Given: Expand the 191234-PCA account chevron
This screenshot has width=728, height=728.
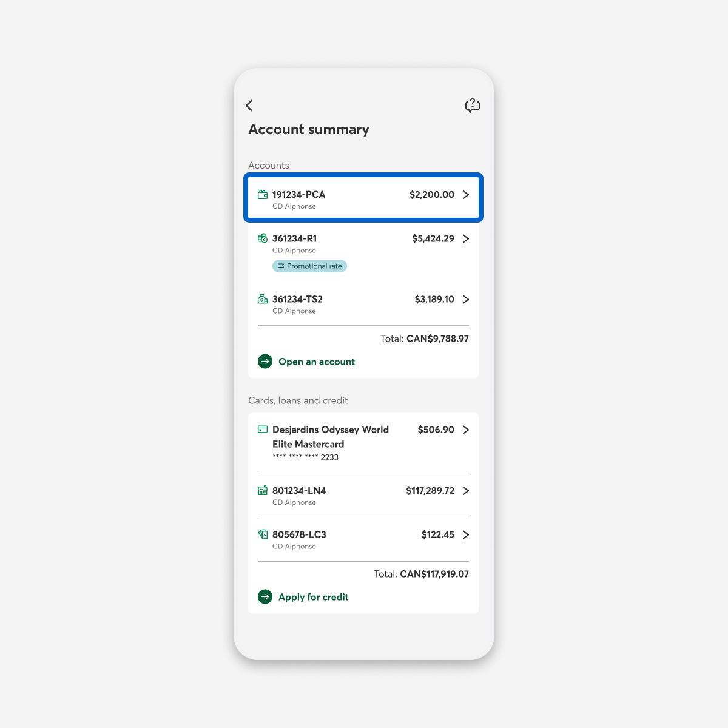Looking at the screenshot, I should [x=466, y=195].
